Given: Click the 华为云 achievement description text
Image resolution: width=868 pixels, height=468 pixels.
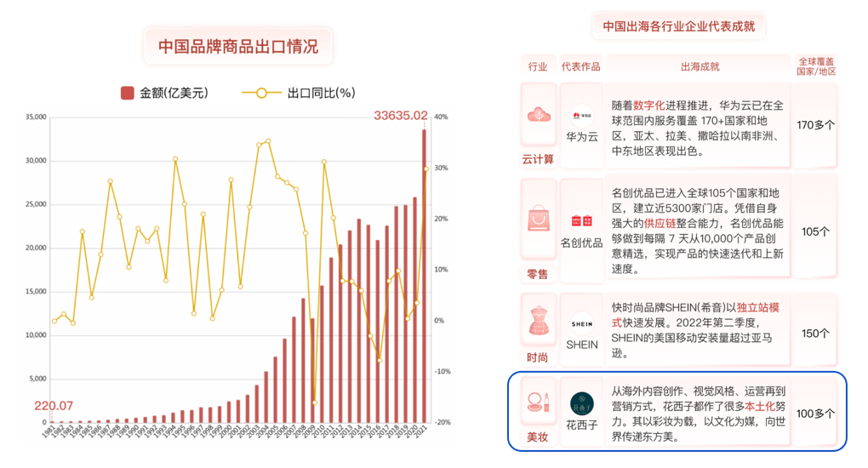Looking at the screenshot, I should 698,128.
